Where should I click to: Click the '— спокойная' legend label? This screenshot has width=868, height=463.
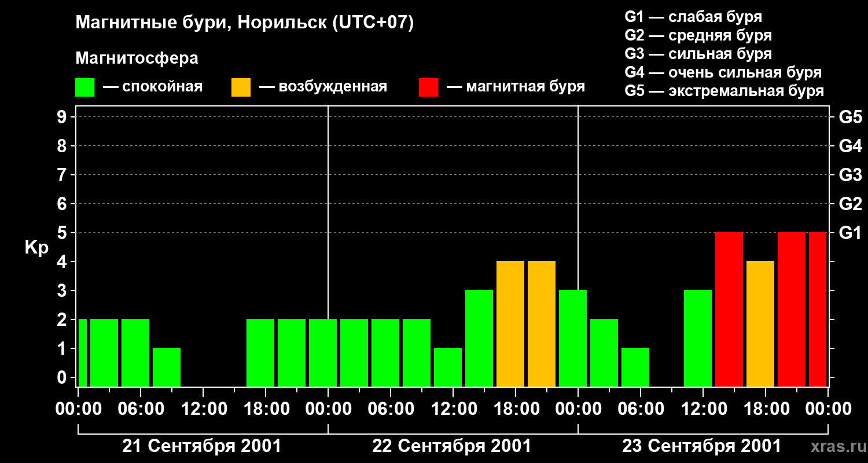click(153, 87)
